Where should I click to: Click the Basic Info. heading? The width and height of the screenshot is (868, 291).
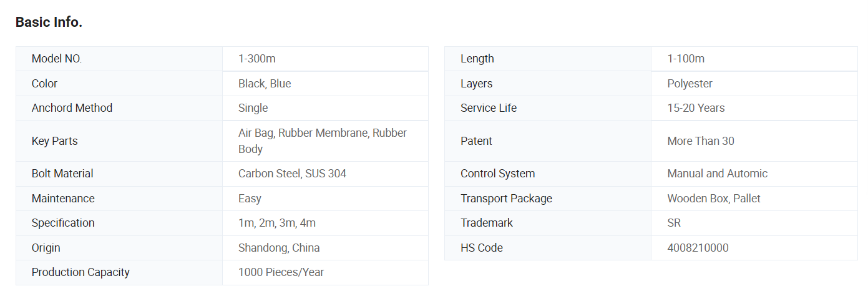click(49, 22)
